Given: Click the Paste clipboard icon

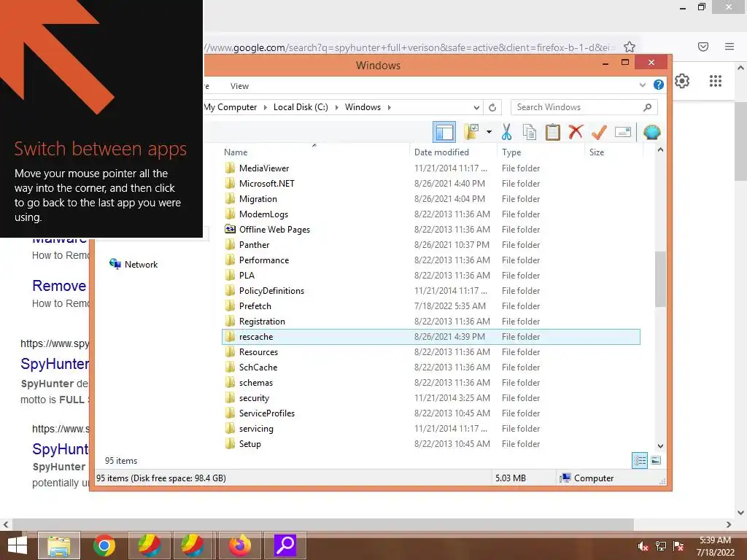Looking at the screenshot, I should (553, 132).
